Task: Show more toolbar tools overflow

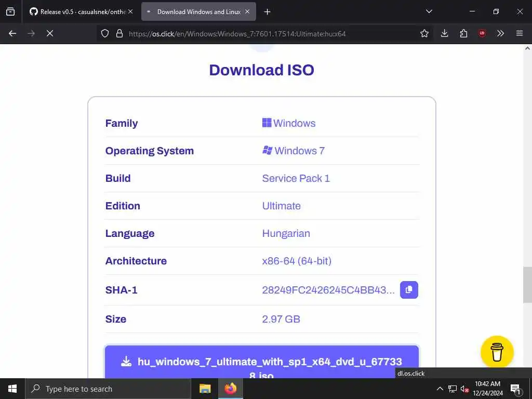Action: 500,33
